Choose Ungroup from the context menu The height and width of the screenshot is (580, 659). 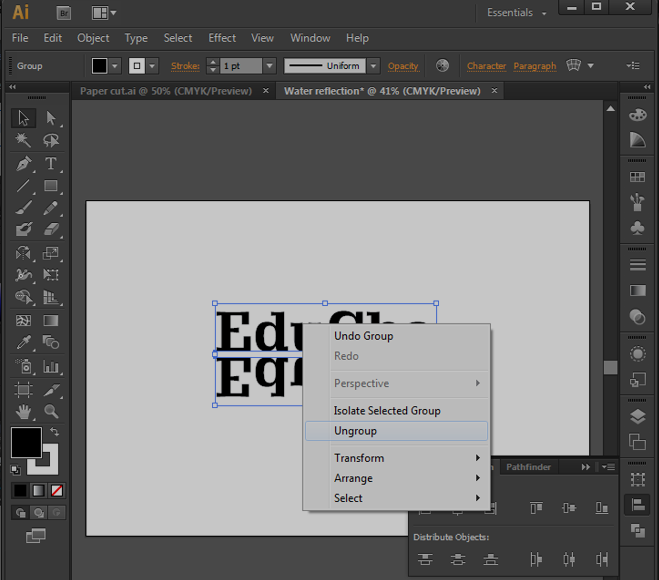(x=355, y=431)
